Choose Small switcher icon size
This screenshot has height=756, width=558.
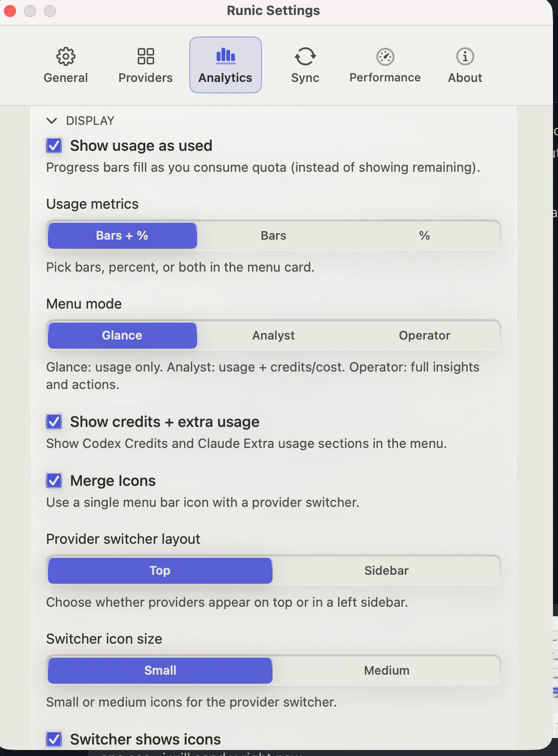point(160,671)
